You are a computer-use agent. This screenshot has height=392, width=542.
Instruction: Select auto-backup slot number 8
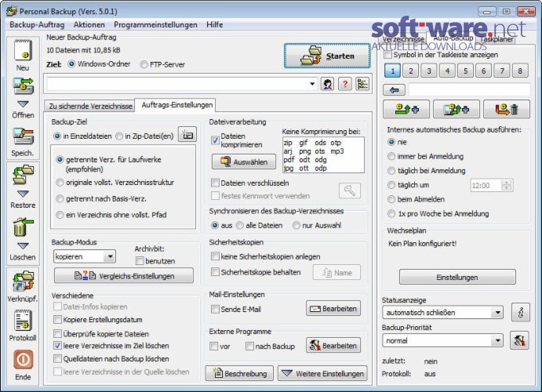[520, 71]
